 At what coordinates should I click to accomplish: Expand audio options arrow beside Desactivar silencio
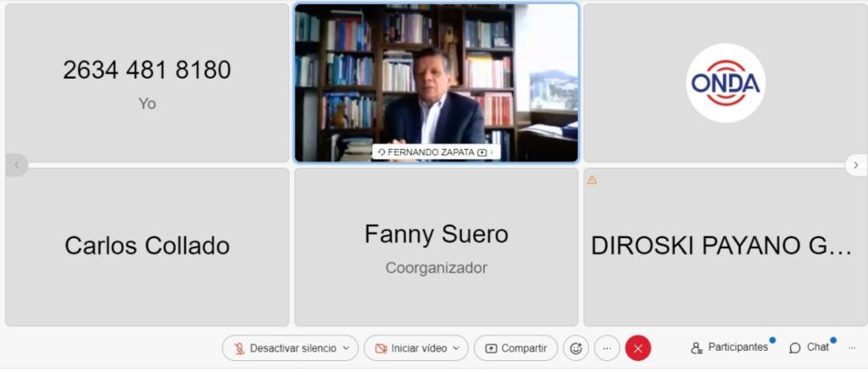pos(347,348)
